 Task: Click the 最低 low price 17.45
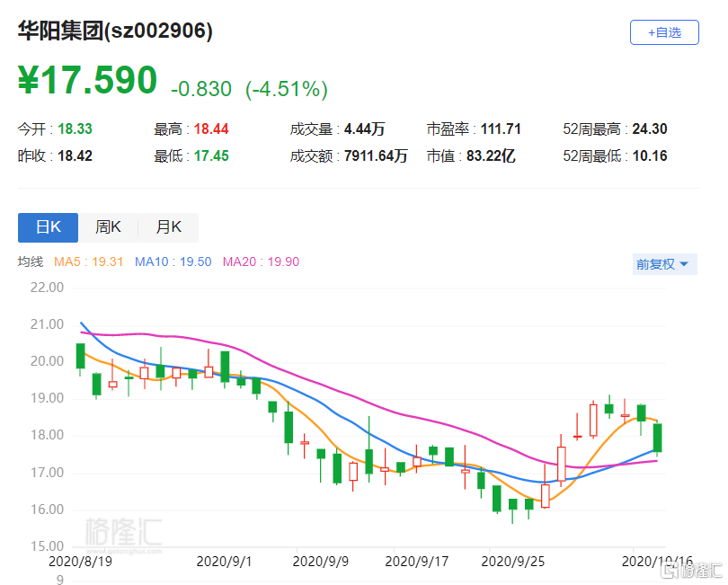[x=211, y=155]
